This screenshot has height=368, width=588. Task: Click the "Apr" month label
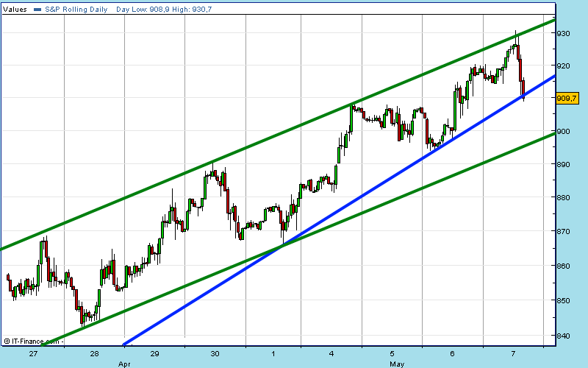(x=124, y=364)
